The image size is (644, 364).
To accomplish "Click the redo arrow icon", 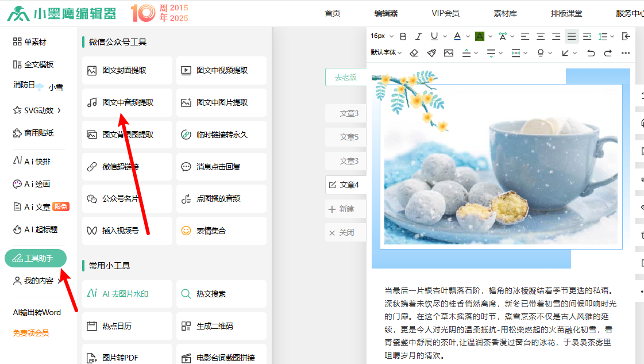I will pyautogui.click(x=608, y=53).
